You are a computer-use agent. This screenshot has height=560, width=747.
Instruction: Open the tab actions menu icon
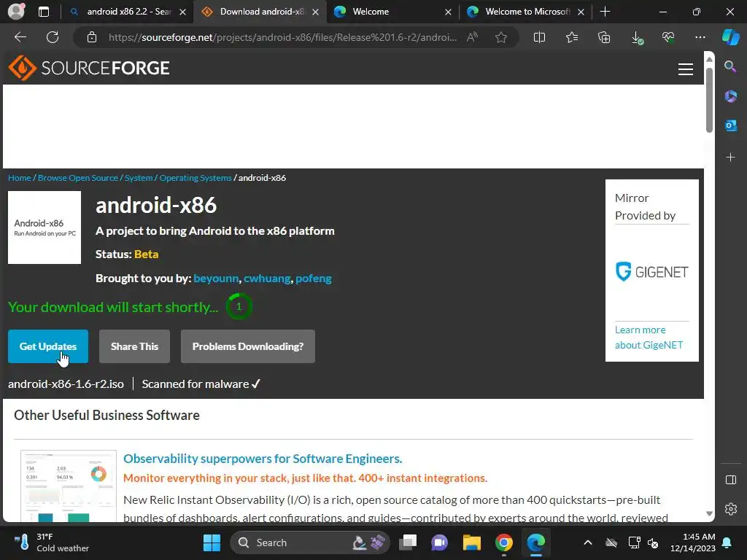pyautogui.click(x=44, y=12)
